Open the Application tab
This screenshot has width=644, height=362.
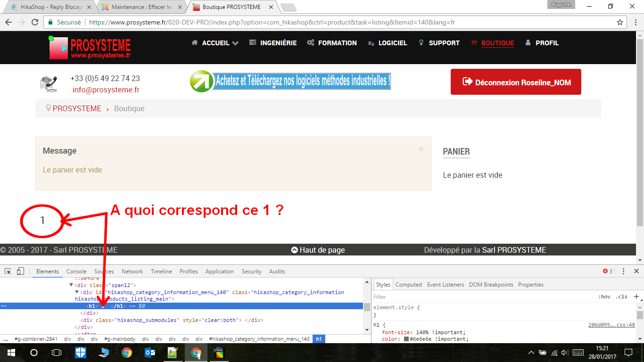220,271
